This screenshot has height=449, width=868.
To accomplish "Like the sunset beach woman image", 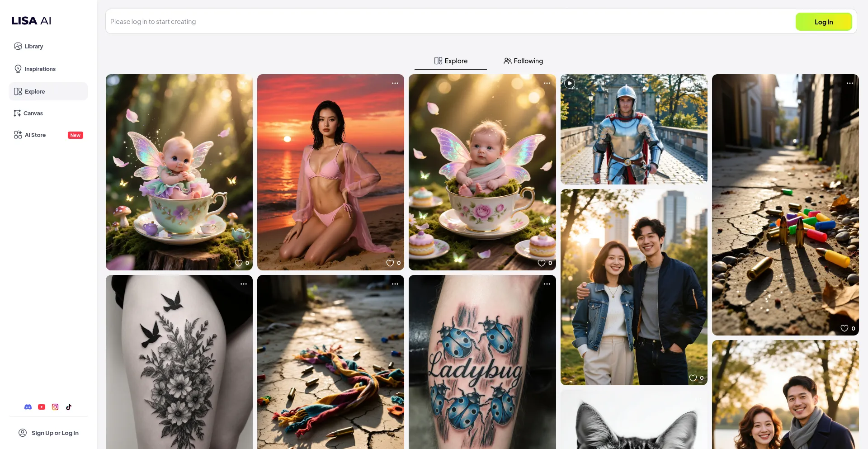I will point(390,263).
